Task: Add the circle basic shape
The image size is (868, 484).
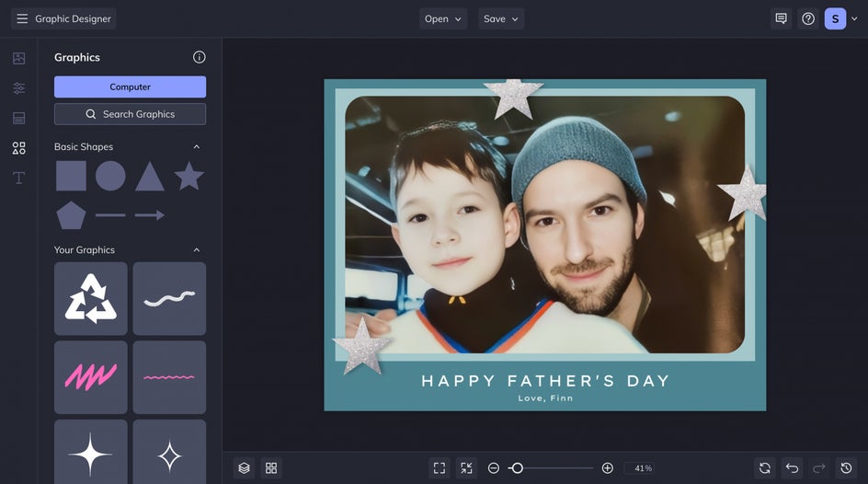Action: (110, 176)
